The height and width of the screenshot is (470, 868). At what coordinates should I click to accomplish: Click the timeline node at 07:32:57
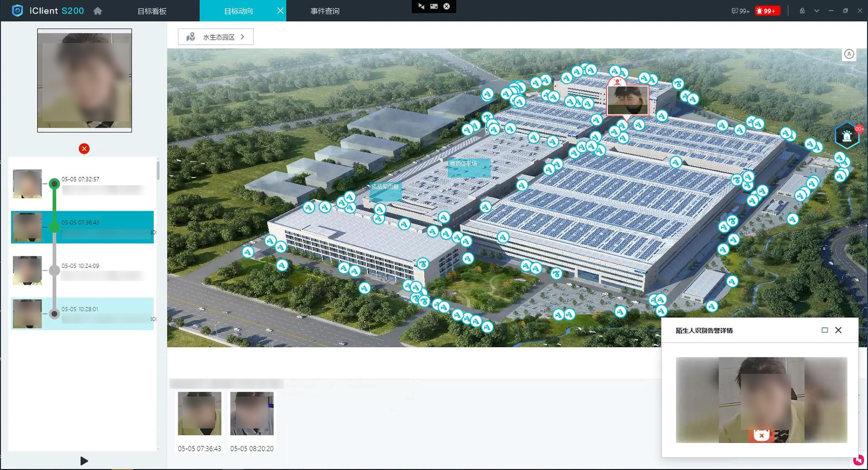55,184
